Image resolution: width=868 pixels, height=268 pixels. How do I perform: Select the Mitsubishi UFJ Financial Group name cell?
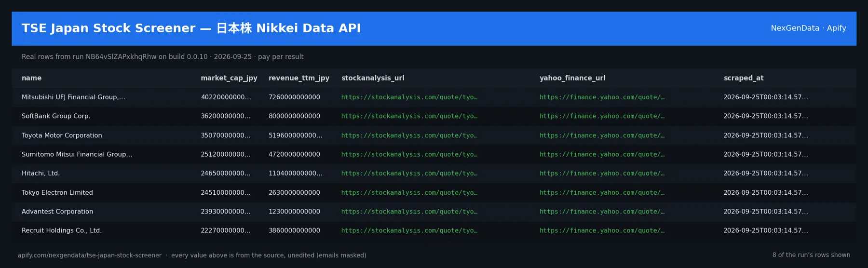coord(73,97)
